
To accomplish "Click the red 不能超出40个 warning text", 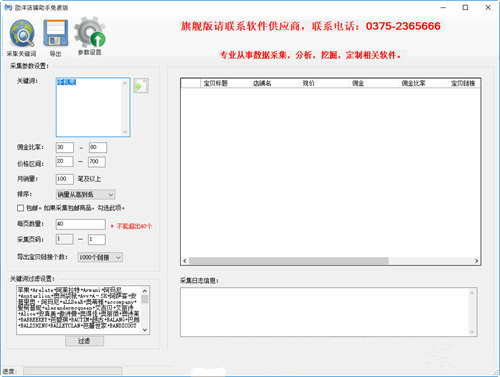I will coord(134,226).
